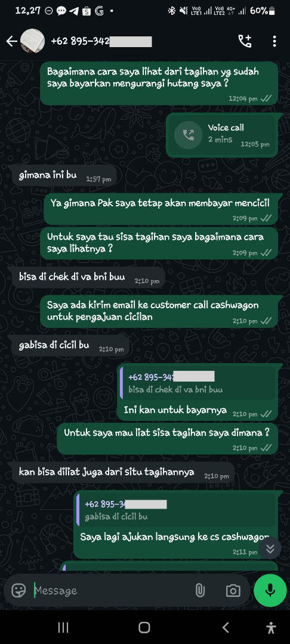This screenshot has height=644, width=290.
Task: Tap the Message input field
Action: [x=111, y=590]
